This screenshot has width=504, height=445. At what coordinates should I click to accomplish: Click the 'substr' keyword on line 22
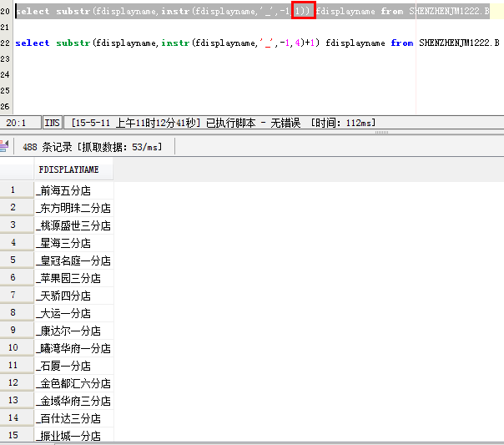coord(73,43)
